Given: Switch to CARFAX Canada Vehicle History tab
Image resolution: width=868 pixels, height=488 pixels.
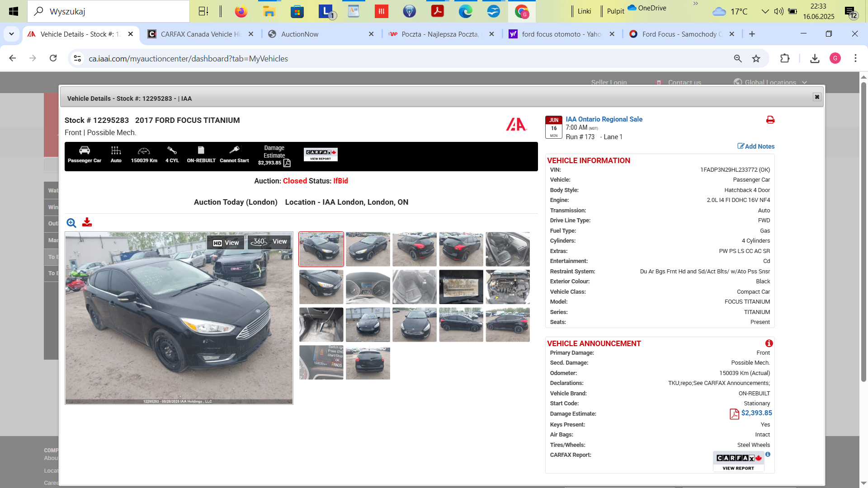Looking at the screenshot, I should coord(201,34).
